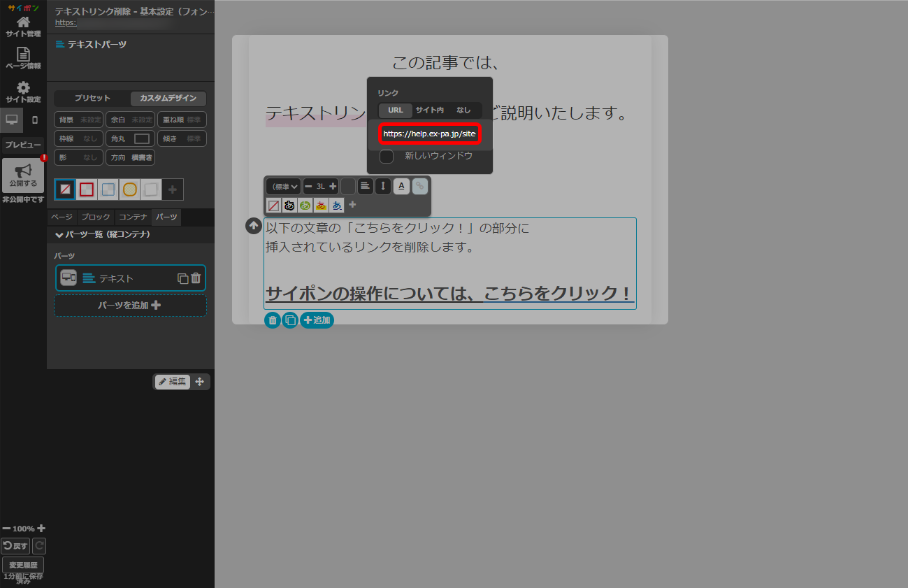Open the 影 setting

tap(79, 157)
